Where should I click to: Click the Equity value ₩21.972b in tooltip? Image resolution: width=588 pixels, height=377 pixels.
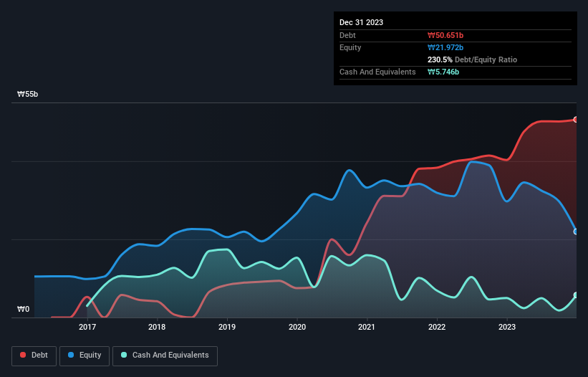[x=445, y=47]
